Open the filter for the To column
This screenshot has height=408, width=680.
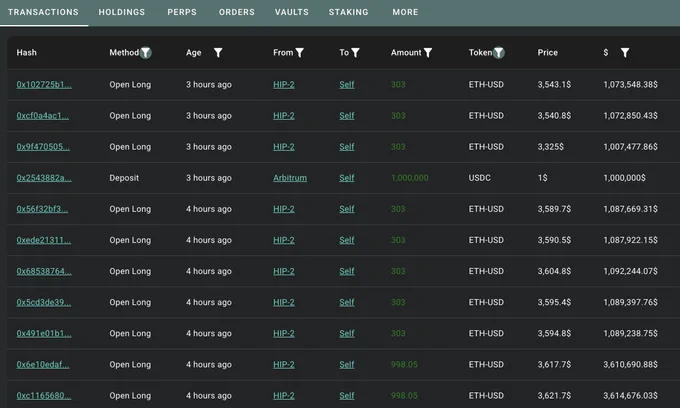click(x=356, y=53)
